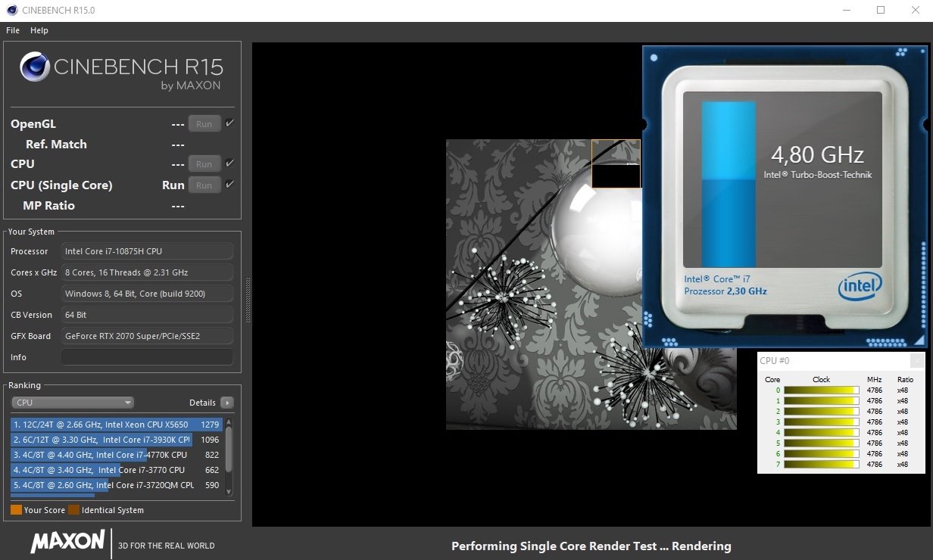
Task: Click the rendering tile thumbnail being processed
Action: click(x=616, y=163)
